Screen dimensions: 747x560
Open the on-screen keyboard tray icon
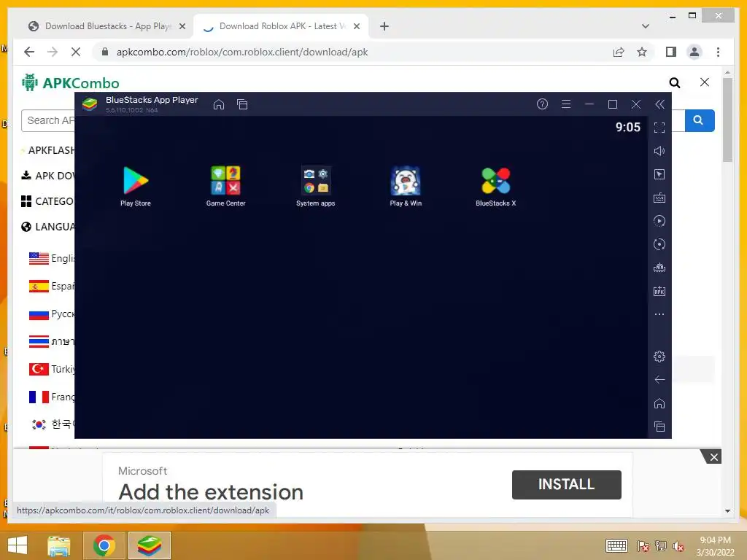click(x=616, y=545)
